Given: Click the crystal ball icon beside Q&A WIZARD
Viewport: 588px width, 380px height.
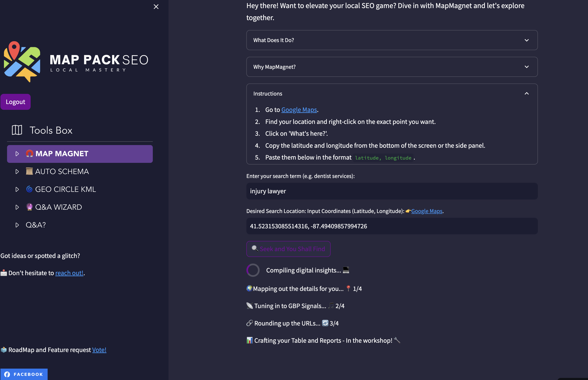Looking at the screenshot, I should click(x=29, y=207).
